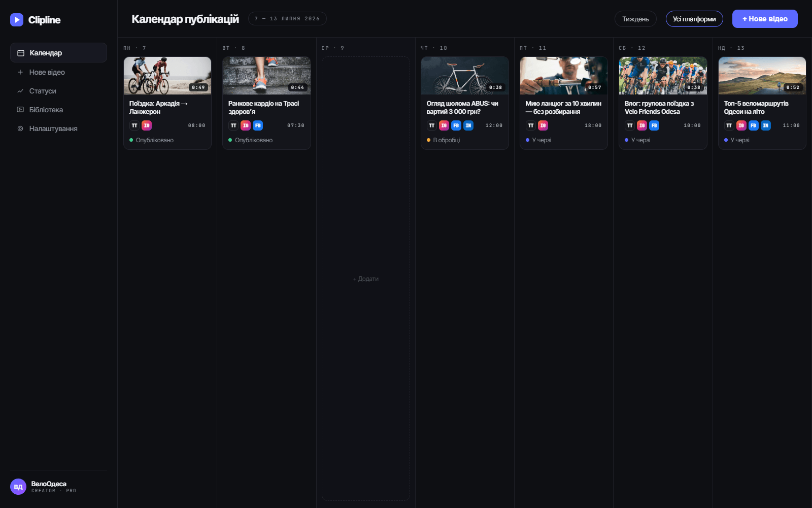The height and width of the screenshot is (508, 812).
Task: Click the 12:00 time on Thursday card
Action: pos(494,125)
